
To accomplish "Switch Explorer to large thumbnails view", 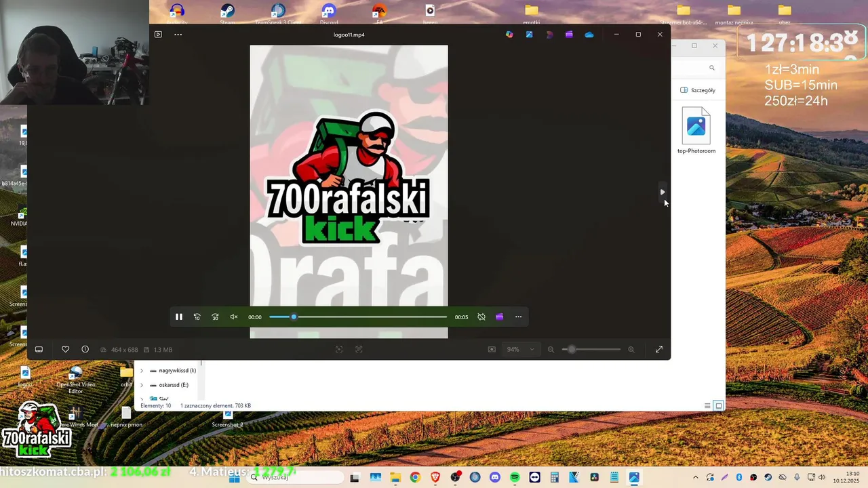I will pyautogui.click(x=719, y=406).
